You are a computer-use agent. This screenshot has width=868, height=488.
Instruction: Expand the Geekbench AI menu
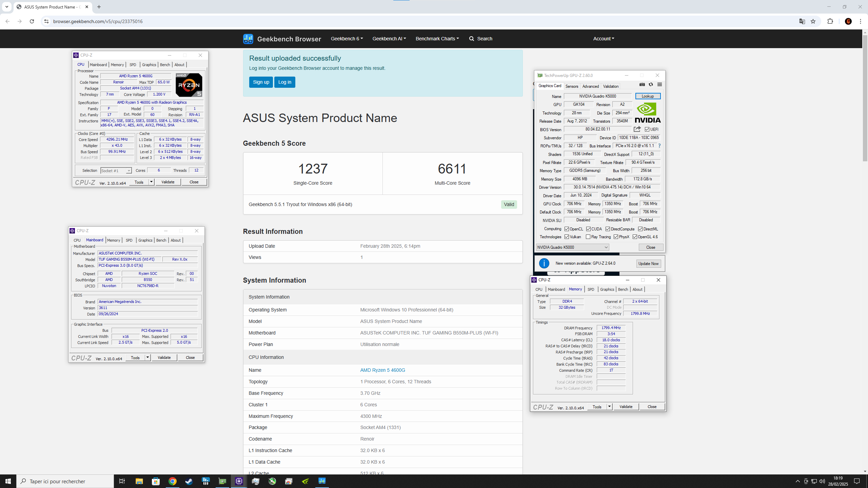tap(389, 39)
